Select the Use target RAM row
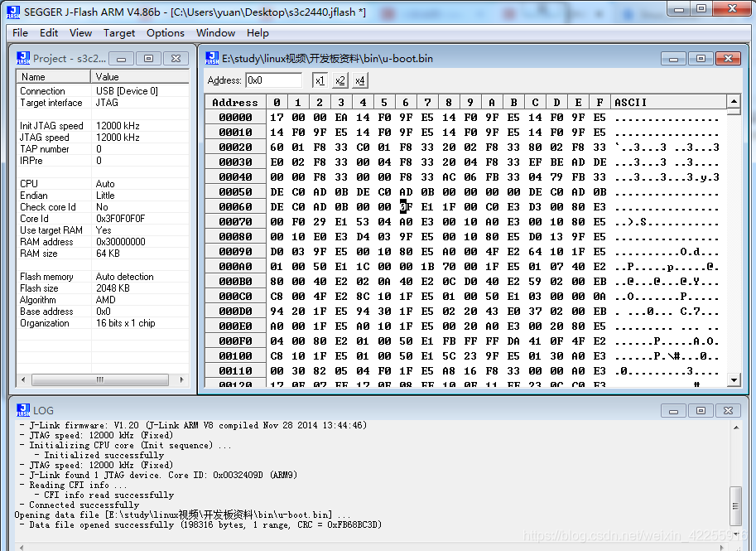756x551 pixels. click(x=103, y=230)
